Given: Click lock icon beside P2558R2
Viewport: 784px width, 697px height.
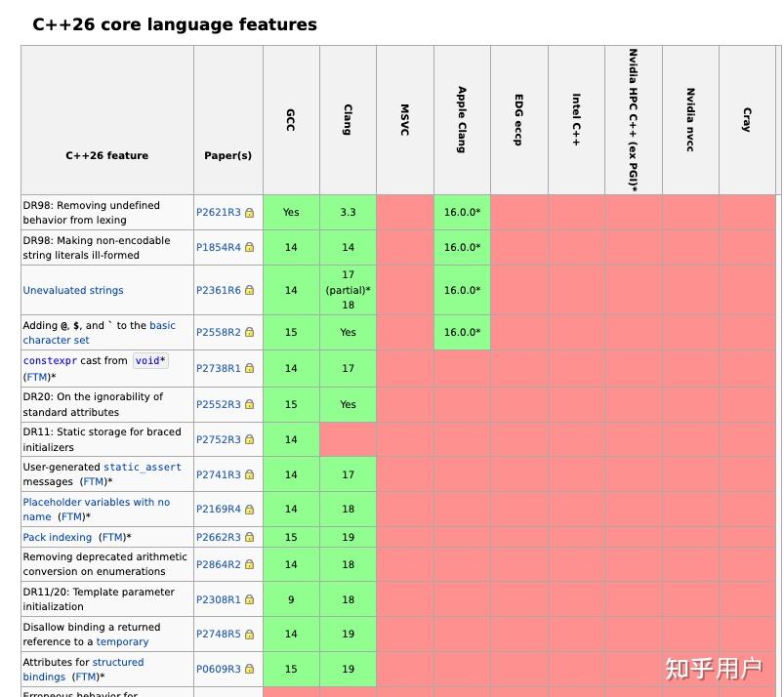Looking at the screenshot, I should (x=249, y=332).
